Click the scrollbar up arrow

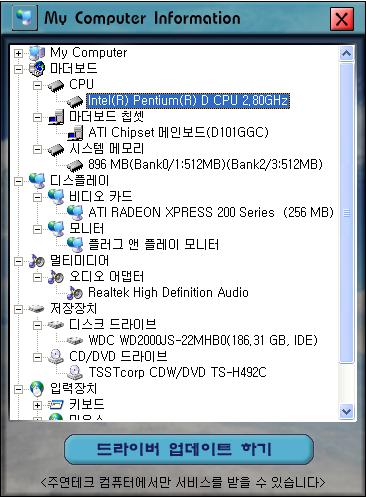coord(346,53)
